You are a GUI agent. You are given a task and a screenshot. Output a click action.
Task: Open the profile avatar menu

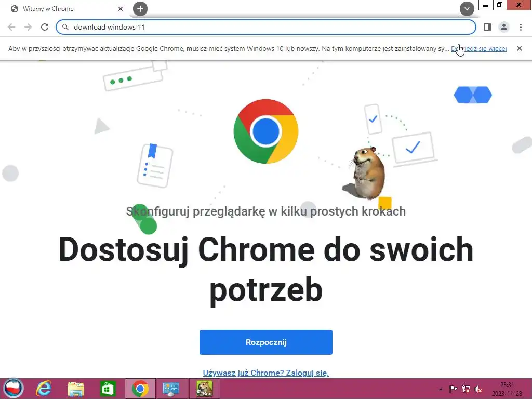pyautogui.click(x=504, y=27)
